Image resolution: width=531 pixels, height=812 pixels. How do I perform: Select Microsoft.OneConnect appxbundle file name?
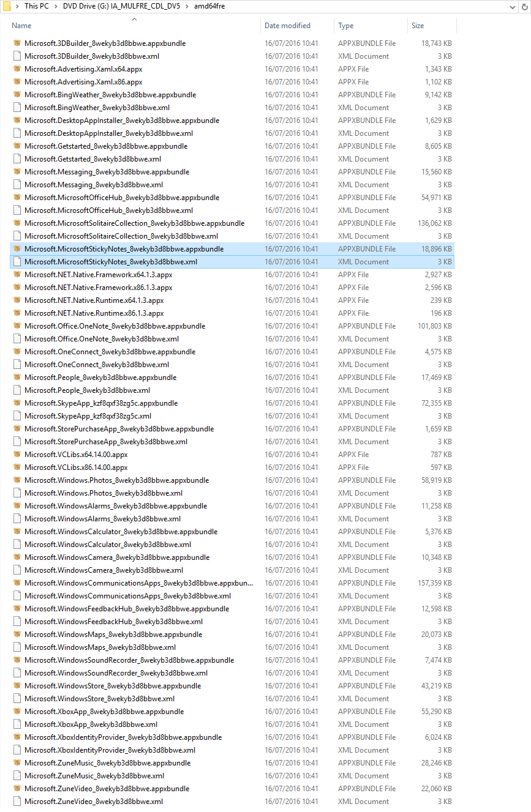coord(110,352)
